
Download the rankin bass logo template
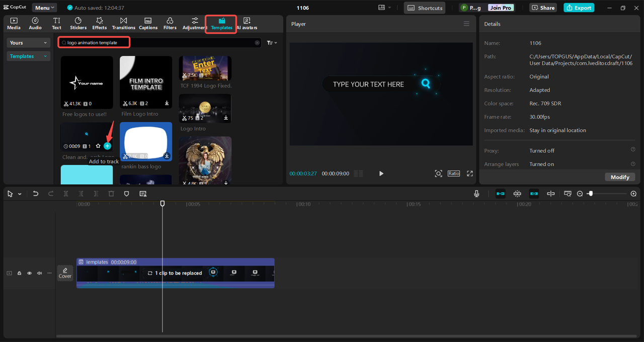(167, 156)
